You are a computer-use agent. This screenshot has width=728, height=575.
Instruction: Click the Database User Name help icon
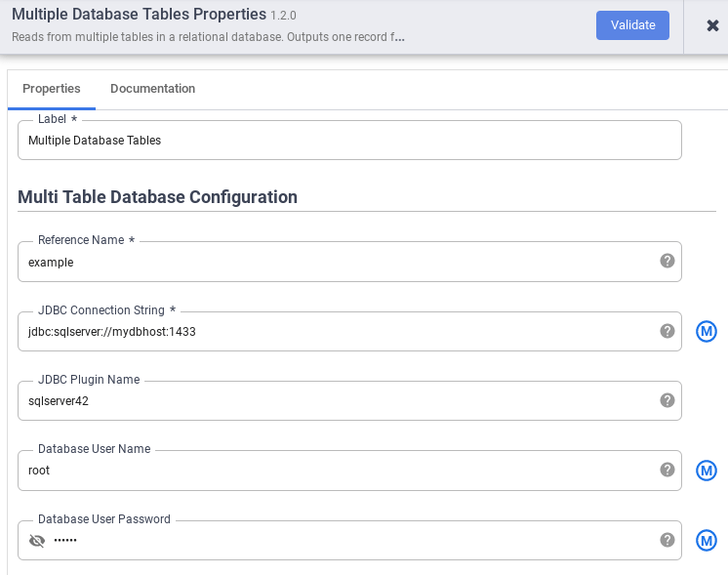[x=667, y=470]
